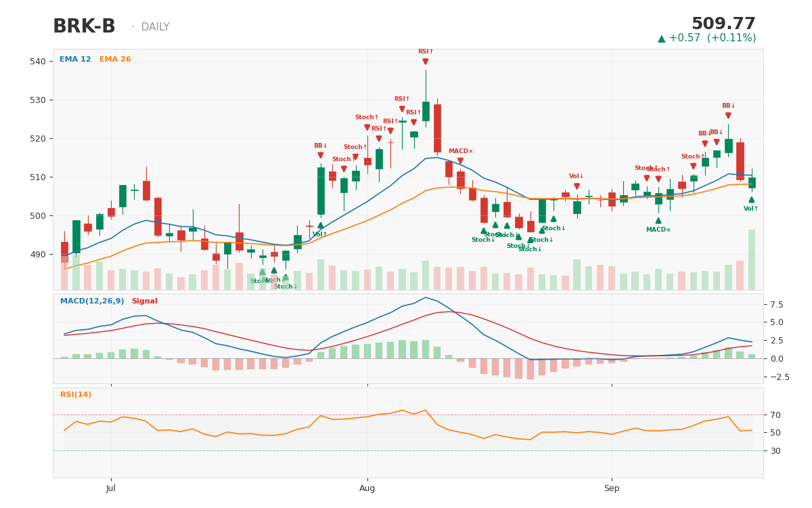Click the tallest volume bar under the last candle

752,259
